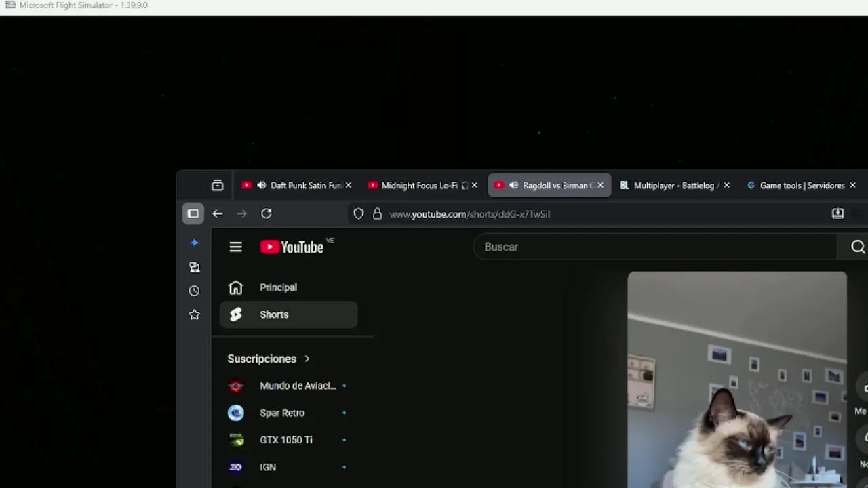Switch to Daft Punk Satin tab

click(x=296, y=185)
